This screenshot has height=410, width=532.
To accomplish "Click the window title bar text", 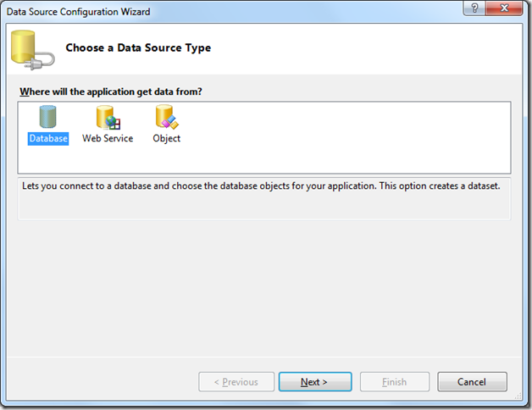I will 79,11.
